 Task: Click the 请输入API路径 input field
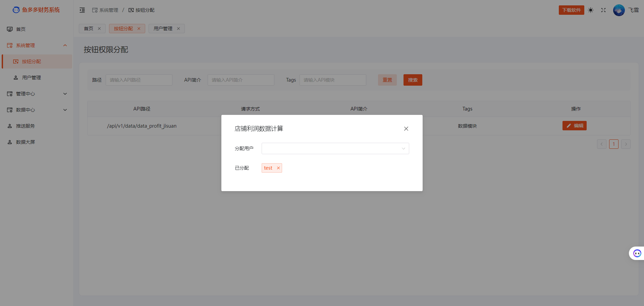[x=139, y=80]
